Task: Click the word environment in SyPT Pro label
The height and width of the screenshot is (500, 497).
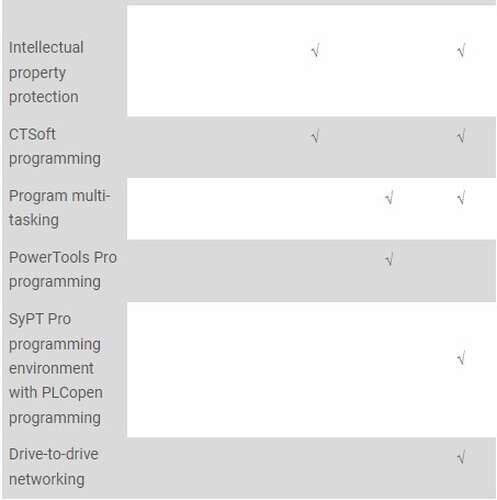Action: 51,368
